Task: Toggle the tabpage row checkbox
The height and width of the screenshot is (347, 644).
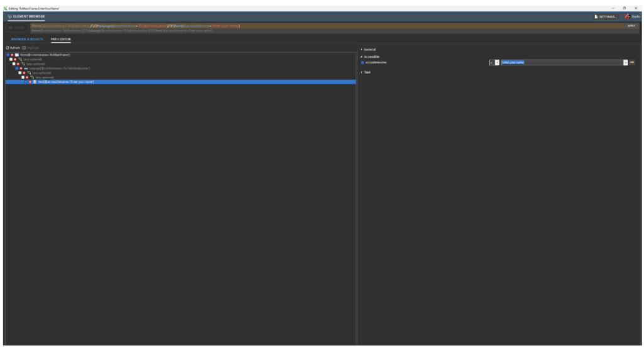Action: click(x=17, y=69)
